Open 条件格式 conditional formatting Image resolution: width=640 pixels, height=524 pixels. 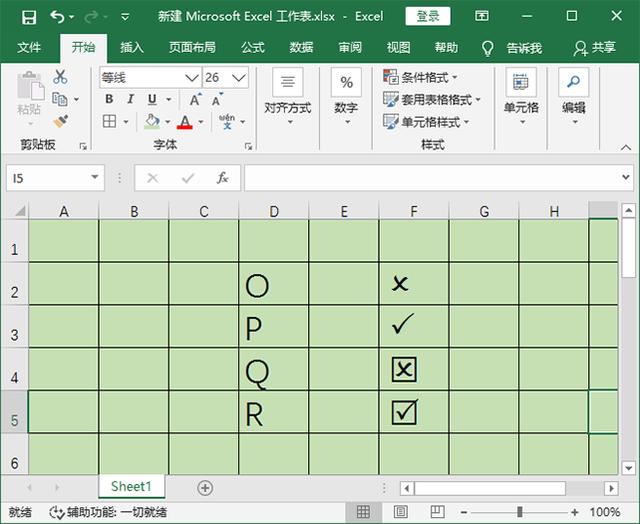pos(420,77)
